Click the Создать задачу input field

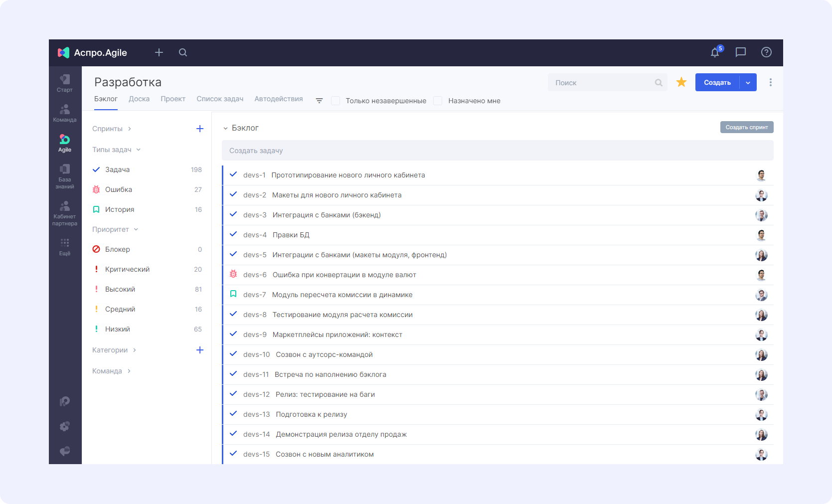coord(498,151)
